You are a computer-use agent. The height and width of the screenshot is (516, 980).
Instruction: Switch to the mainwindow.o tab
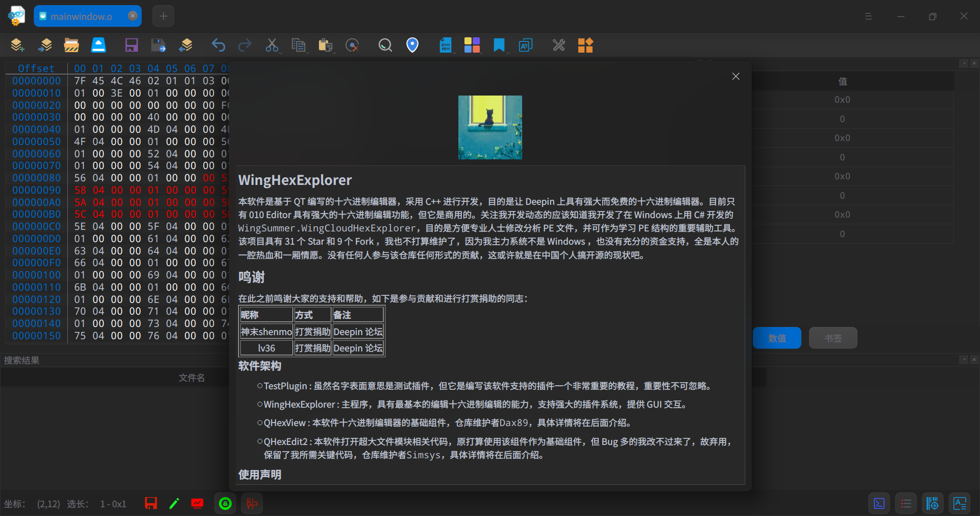click(82, 16)
